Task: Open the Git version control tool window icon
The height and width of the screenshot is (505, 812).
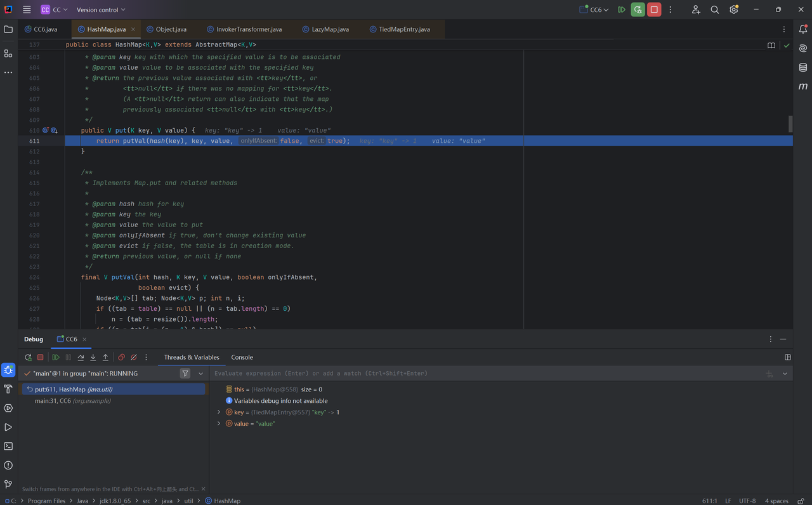Action: (x=8, y=484)
